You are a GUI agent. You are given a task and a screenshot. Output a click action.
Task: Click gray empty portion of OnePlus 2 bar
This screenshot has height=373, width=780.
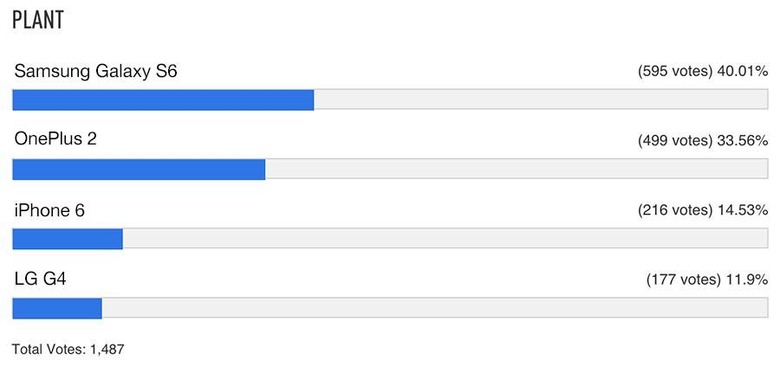tap(517, 169)
